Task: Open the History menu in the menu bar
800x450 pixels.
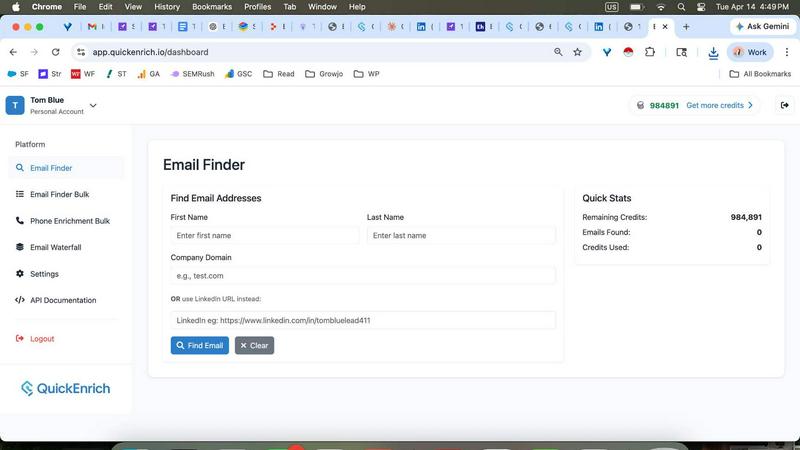Action: [167, 7]
